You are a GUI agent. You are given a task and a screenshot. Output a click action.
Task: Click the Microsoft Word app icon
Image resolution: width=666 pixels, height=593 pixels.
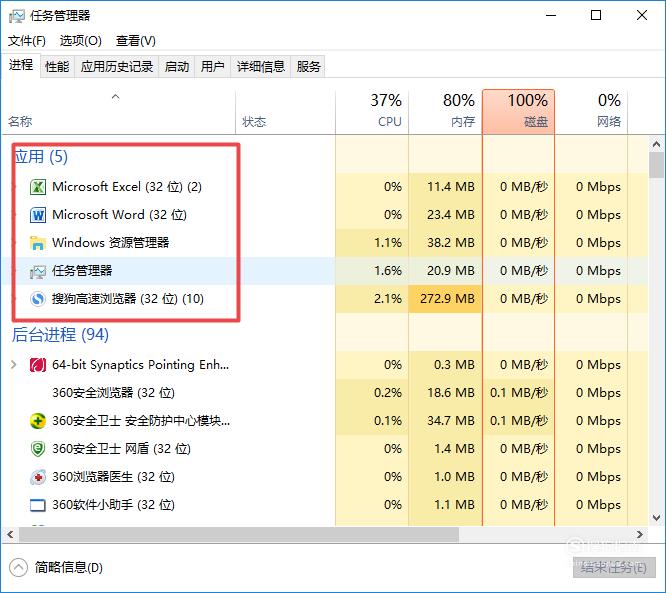pyautogui.click(x=38, y=215)
